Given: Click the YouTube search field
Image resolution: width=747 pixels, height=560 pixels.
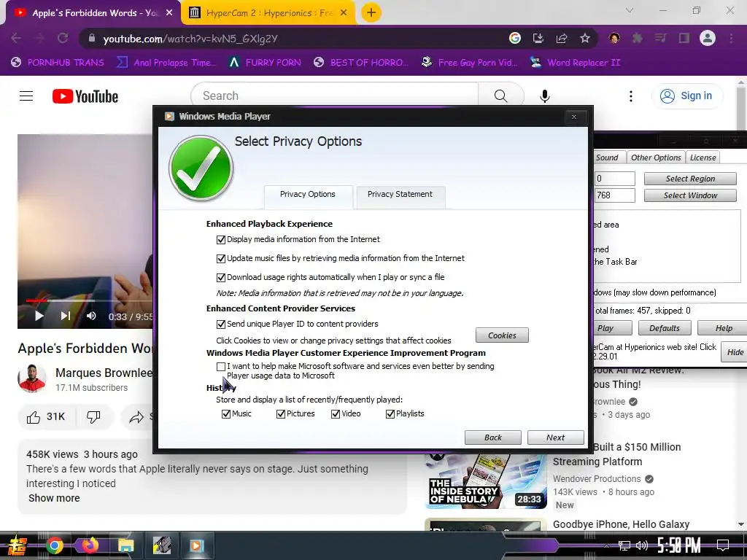Looking at the screenshot, I should [335, 96].
